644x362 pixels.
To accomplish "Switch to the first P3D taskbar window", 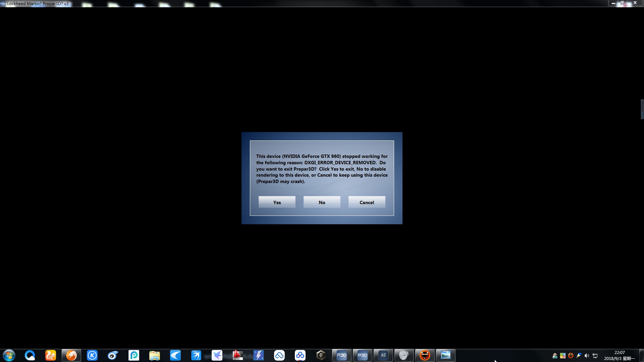I will 342,355.
